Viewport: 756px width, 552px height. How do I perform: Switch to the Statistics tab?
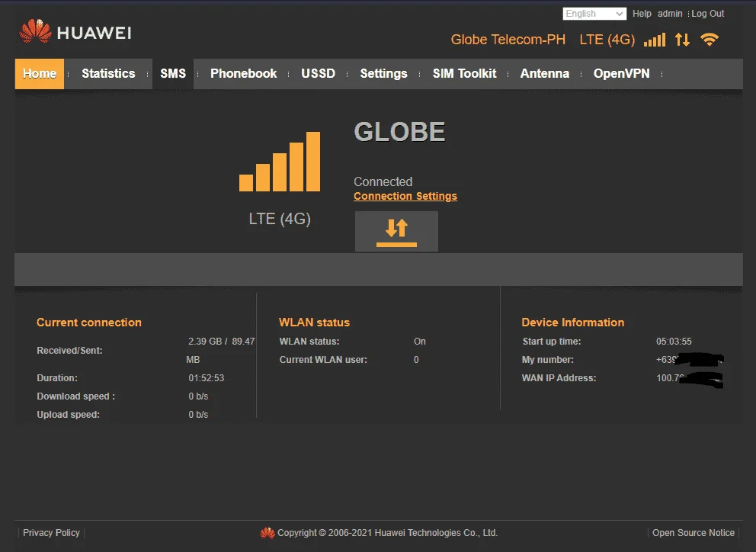(108, 74)
